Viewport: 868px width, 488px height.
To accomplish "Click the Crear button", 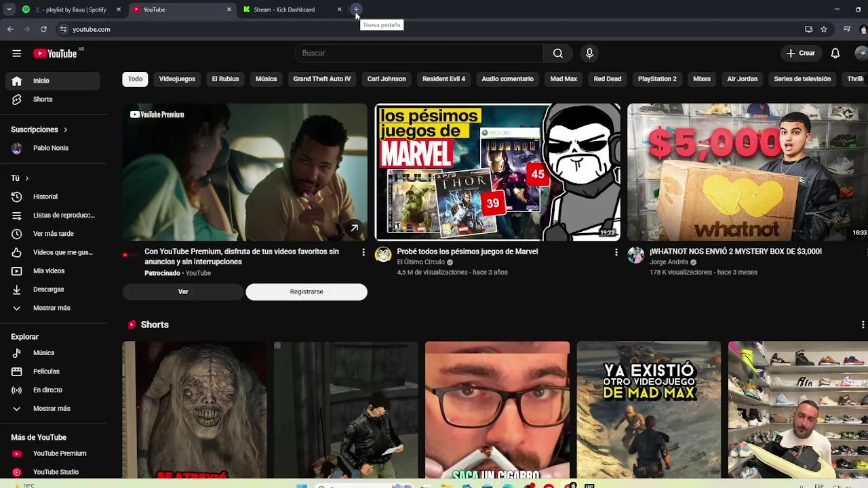I will [x=801, y=53].
